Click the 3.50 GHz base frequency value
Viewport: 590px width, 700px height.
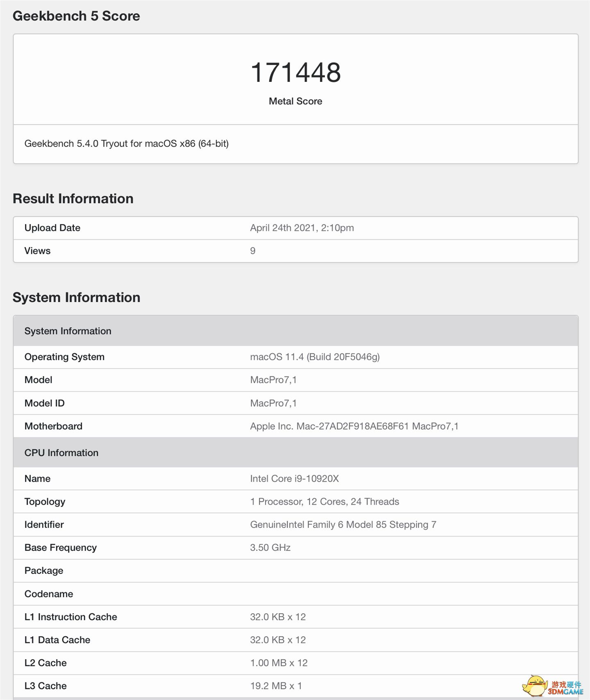pyautogui.click(x=270, y=548)
